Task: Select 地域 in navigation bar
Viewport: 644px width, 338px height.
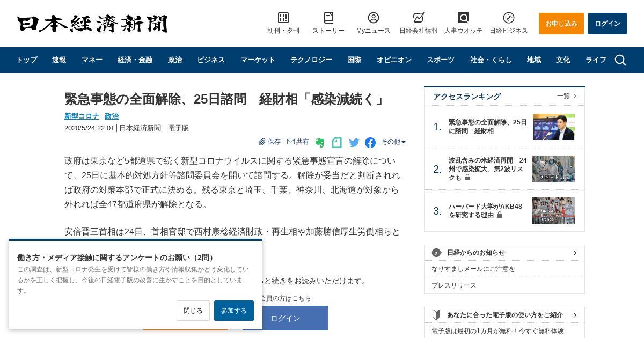Action: click(534, 60)
